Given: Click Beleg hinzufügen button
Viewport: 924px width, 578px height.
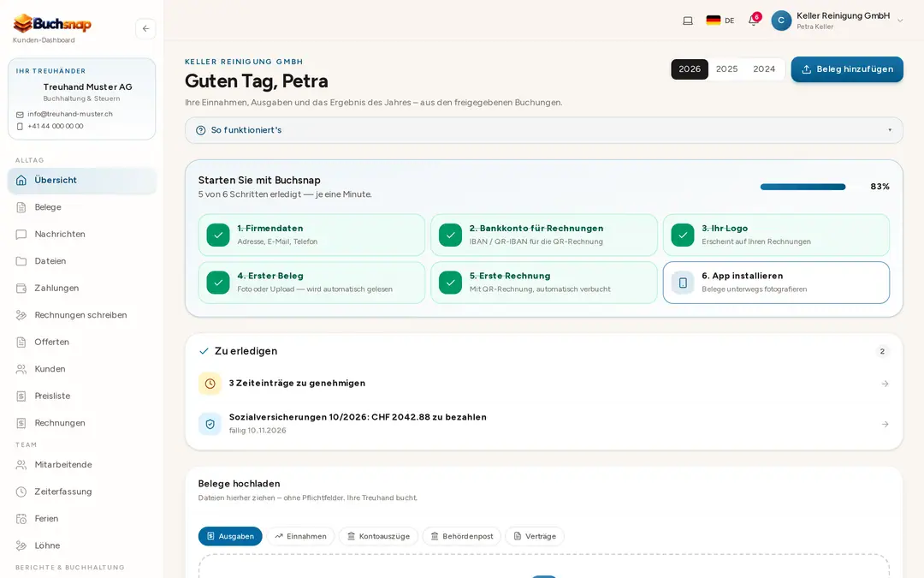Looking at the screenshot, I should (847, 69).
